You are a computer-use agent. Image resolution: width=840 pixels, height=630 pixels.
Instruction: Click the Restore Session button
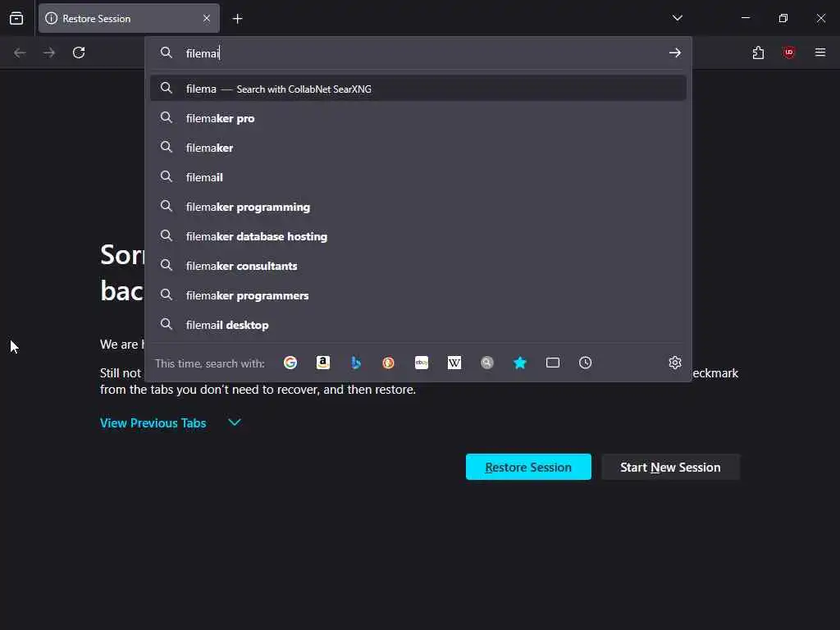point(528,467)
